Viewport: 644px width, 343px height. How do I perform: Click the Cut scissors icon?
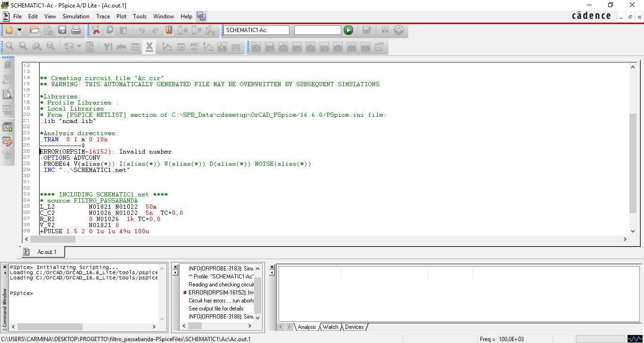96,30
